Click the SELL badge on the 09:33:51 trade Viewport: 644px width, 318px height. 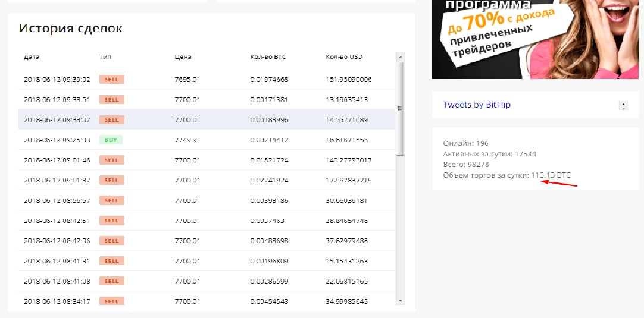pyautogui.click(x=111, y=99)
